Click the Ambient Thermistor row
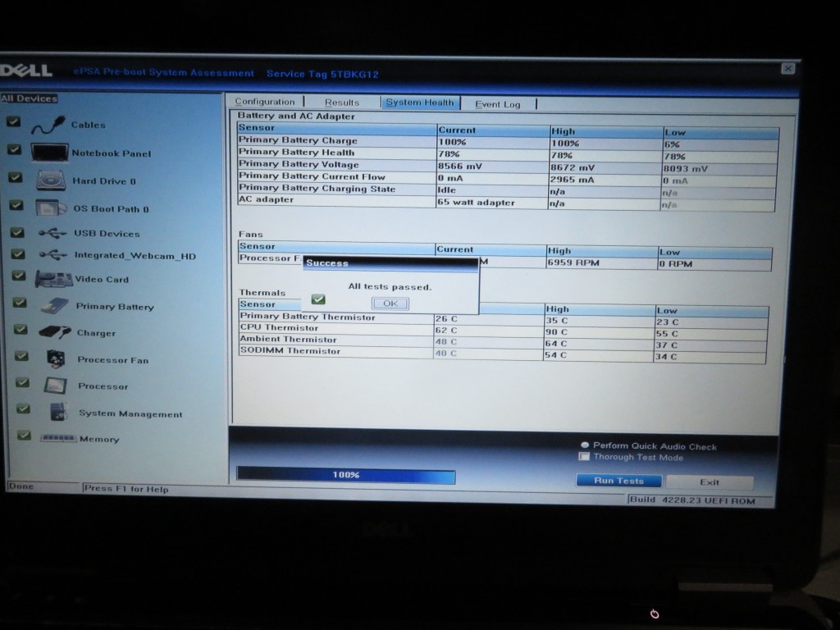Viewport: 840px width, 630px height. click(x=503, y=342)
